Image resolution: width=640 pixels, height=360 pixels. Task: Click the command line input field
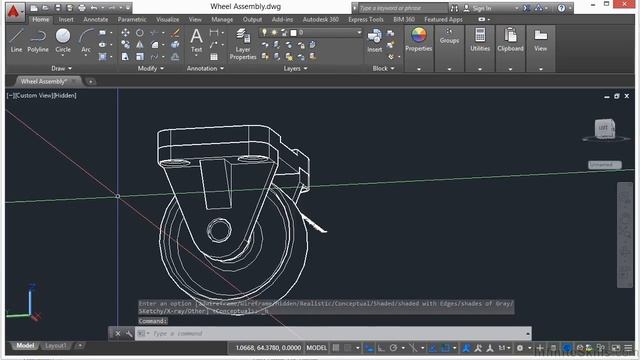(x=333, y=333)
